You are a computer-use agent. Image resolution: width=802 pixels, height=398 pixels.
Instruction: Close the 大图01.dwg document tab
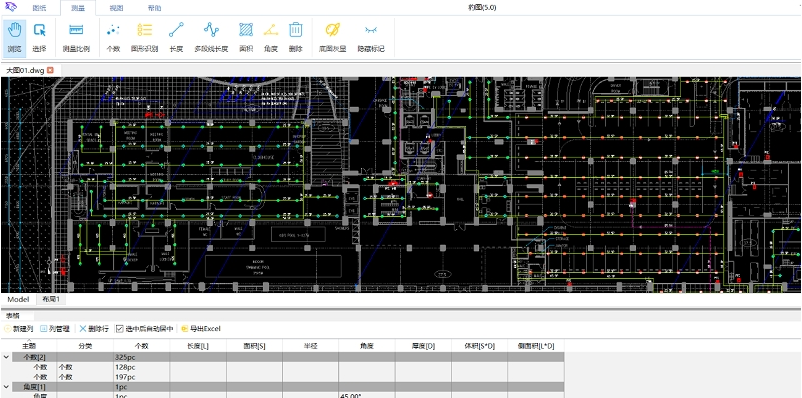click(x=50, y=70)
